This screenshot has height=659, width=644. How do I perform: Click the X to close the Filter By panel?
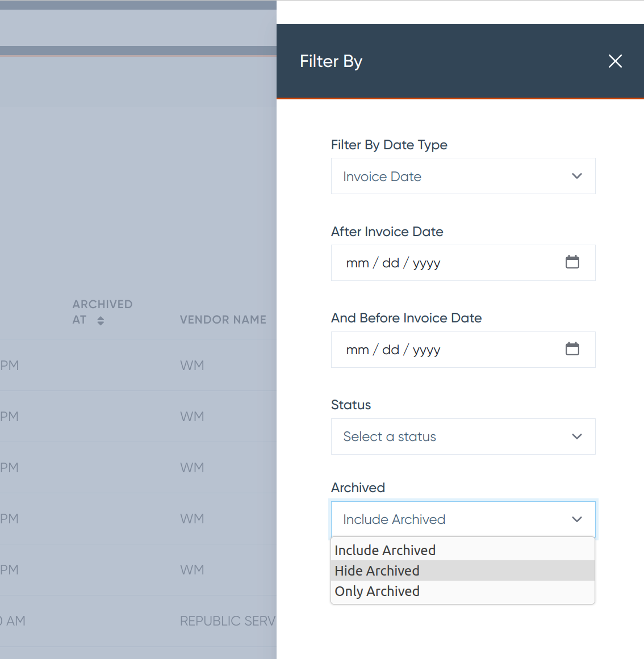(615, 61)
